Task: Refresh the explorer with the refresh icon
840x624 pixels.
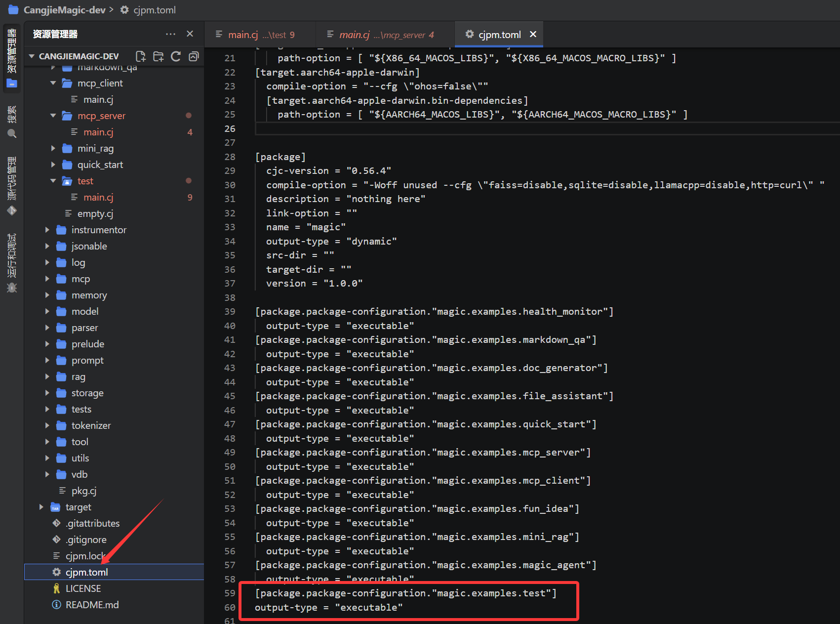Action: tap(176, 56)
